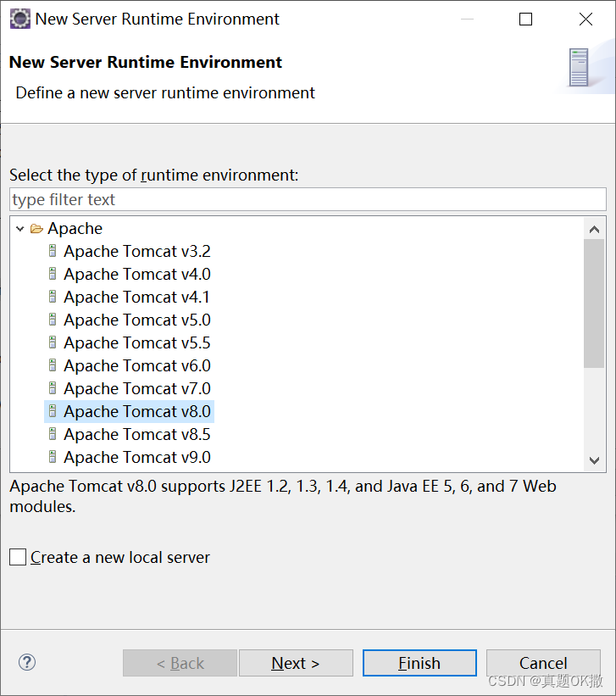The height and width of the screenshot is (696, 616).
Task: Collapse the Apache tree node
Action: click(x=20, y=229)
